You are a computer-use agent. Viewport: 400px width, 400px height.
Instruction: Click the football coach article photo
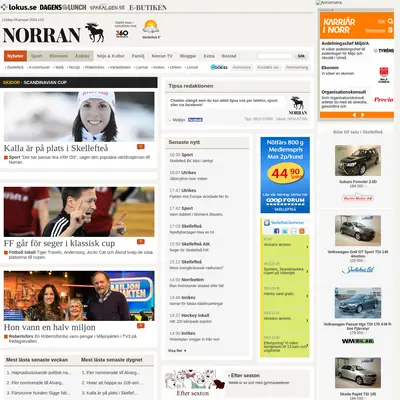point(79,212)
